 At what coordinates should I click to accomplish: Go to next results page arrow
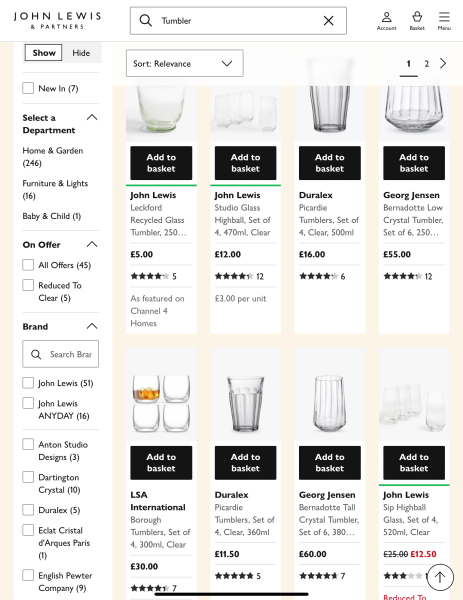click(x=443, y=64)
